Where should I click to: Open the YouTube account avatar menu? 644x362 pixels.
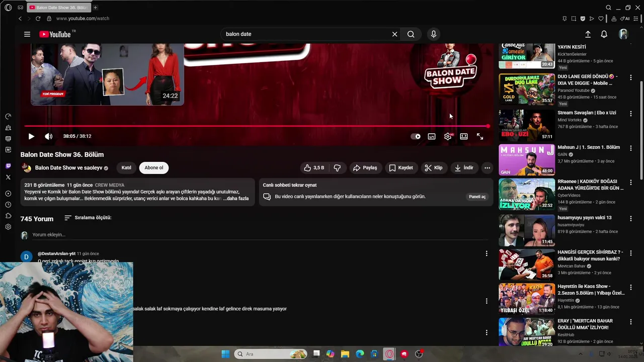[x=623, y=34]
